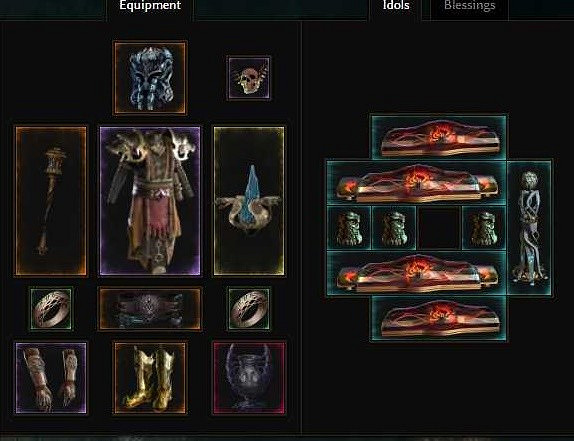Select the helmet equipment slot
The image size is (574, 441).
coord(150,78)
